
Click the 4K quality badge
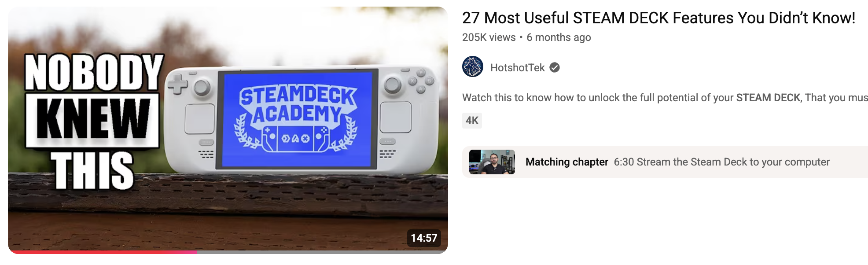pos(472,121)
